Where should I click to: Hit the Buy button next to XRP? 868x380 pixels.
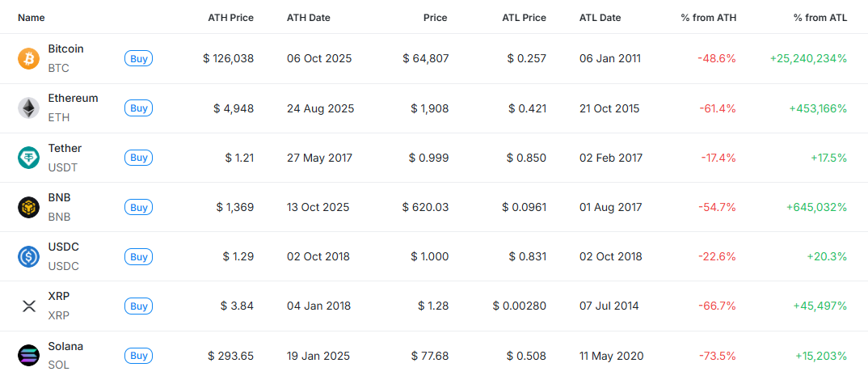tap(139, 306)
